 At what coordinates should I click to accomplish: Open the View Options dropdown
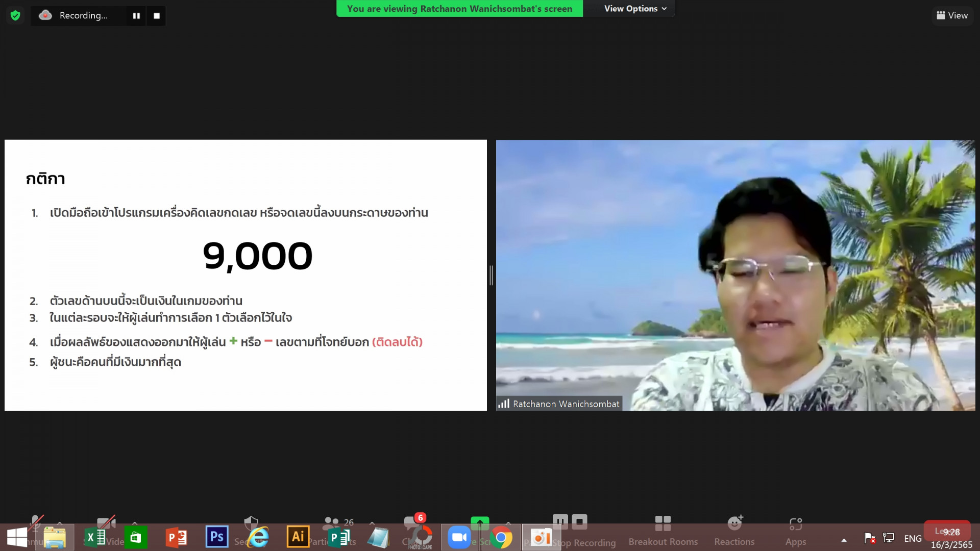[635, 9]
